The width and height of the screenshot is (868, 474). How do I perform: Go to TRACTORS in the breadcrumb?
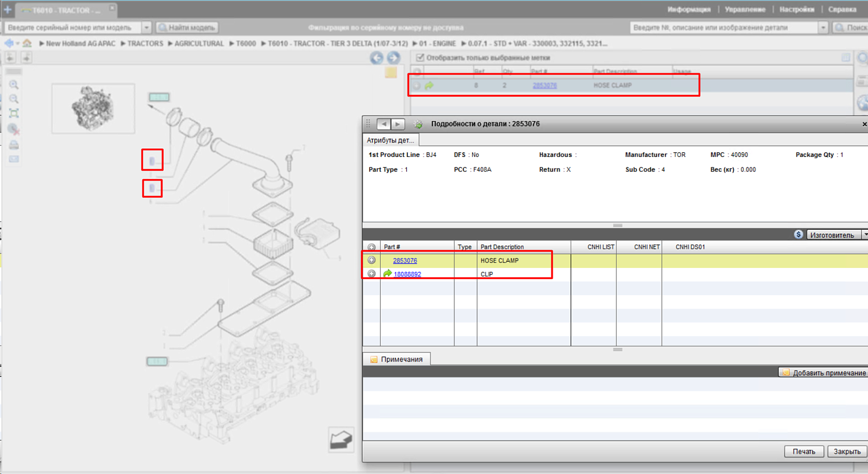[145, 43]
